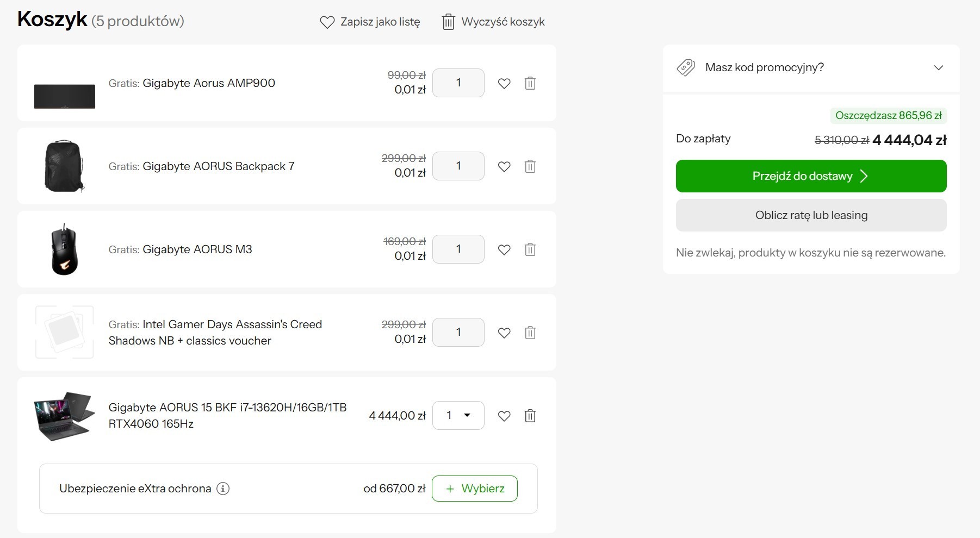This screenshot has height=538, width=980.
Task: Expand the Masz kod promocyjny section chevron
Action: pos(939,68)
